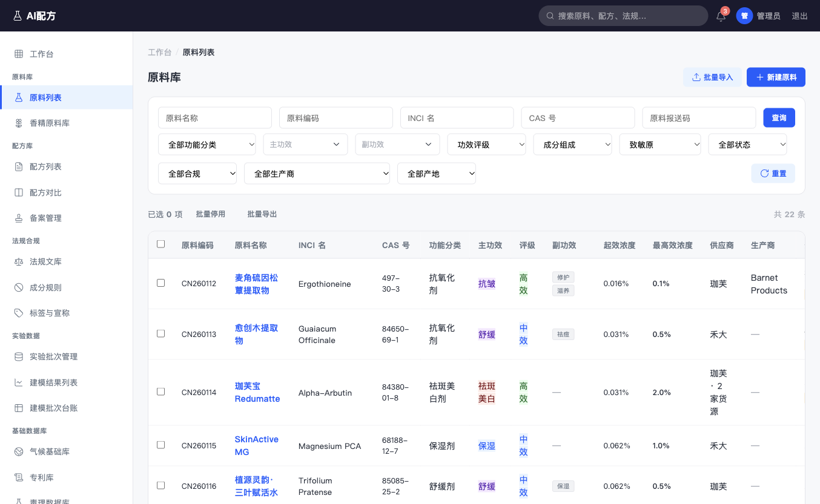Click the 成分规则 ban icon
The image size is (820, 504).
19,287
